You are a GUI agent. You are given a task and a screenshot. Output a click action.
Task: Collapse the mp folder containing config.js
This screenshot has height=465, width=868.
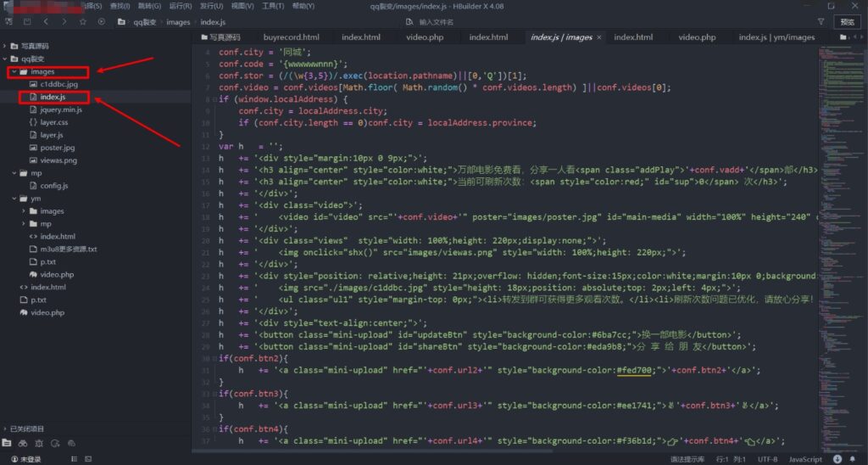click(14, 173)
